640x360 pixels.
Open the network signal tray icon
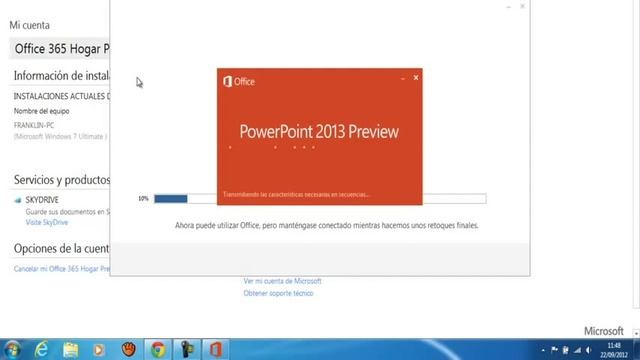click(577, 350)
